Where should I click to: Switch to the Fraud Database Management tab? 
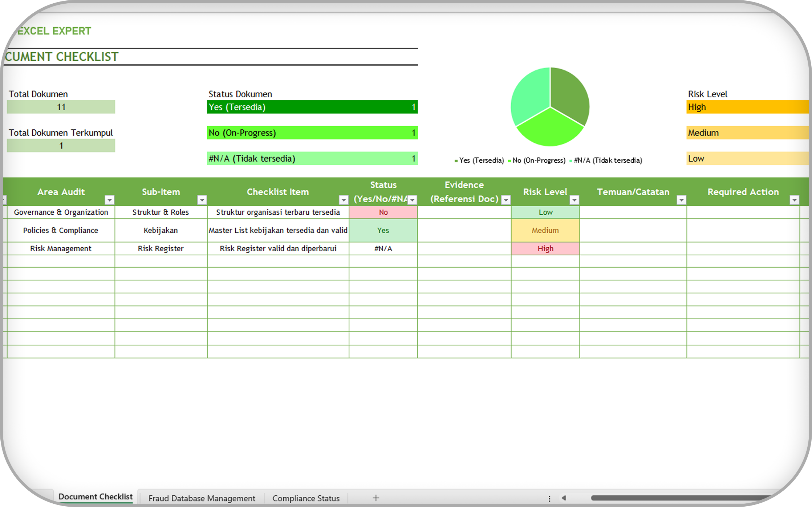202,498
